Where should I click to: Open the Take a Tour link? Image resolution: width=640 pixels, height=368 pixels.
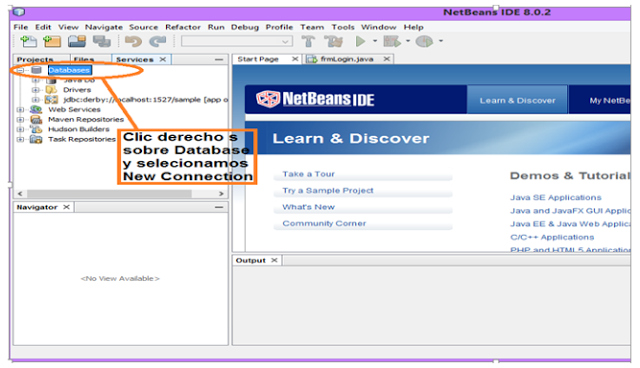tap(308, 174)
